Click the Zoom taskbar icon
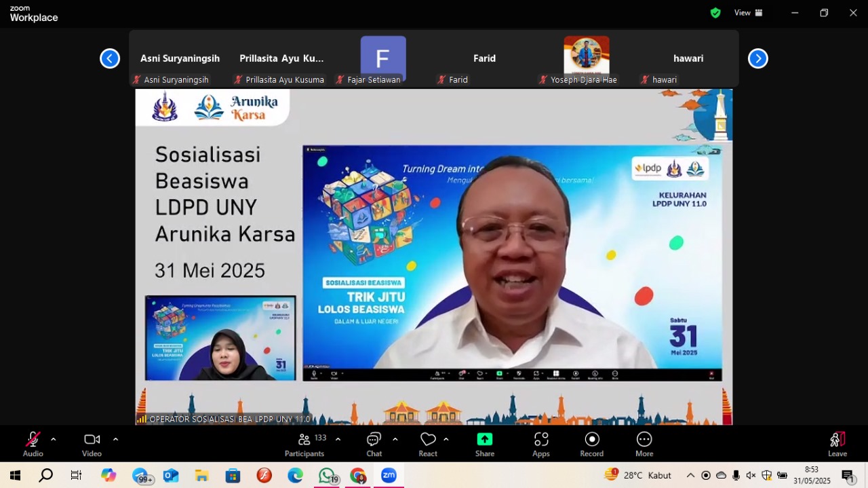Image resolution: width=868 pixels, height=488 pixels. click(x=389, y=475)
